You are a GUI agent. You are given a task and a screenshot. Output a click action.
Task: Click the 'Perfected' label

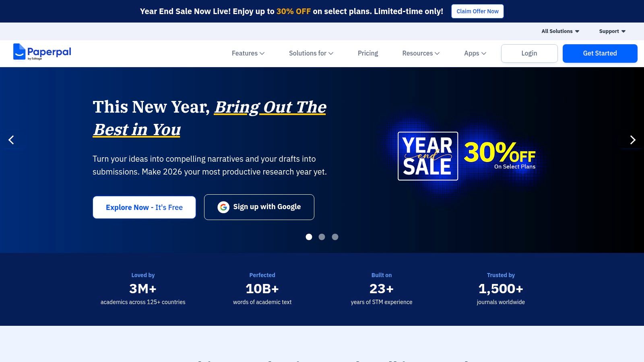coord(262,275)
